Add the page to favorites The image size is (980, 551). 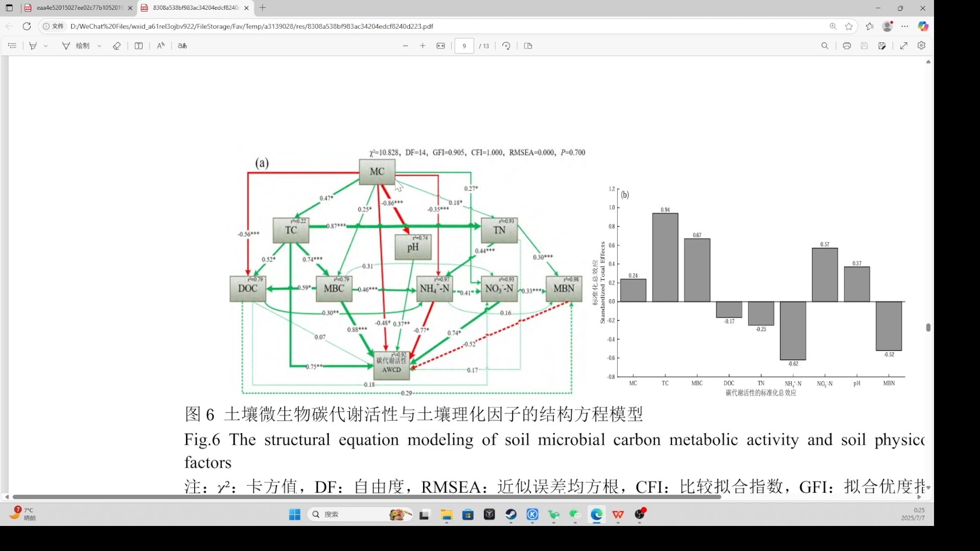849,26
